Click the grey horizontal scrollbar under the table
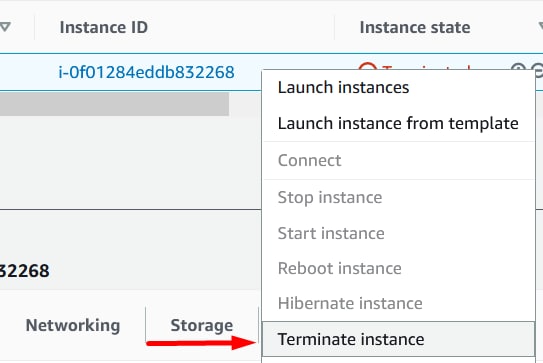Screen dimensions: 543x363 [114, 104]
